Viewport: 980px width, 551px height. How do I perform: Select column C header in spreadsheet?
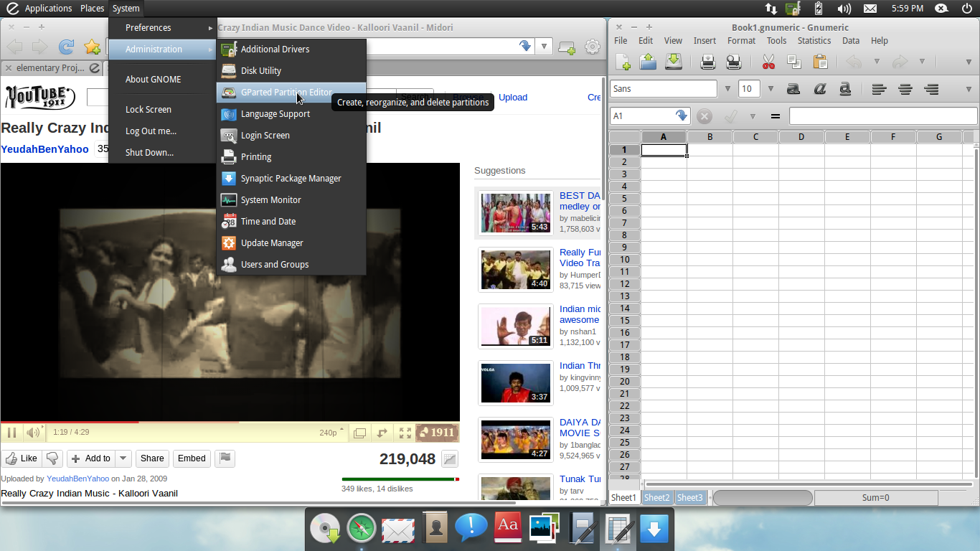pos(755,136)
